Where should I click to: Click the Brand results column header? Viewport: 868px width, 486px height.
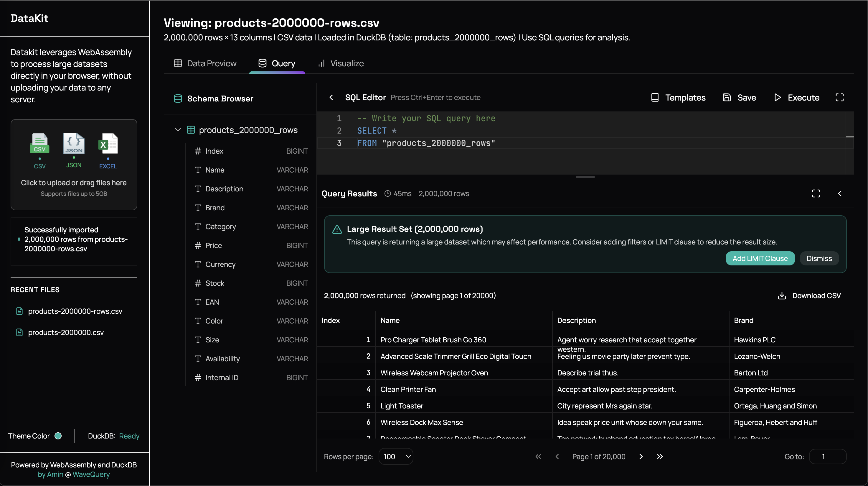point(791,320)
